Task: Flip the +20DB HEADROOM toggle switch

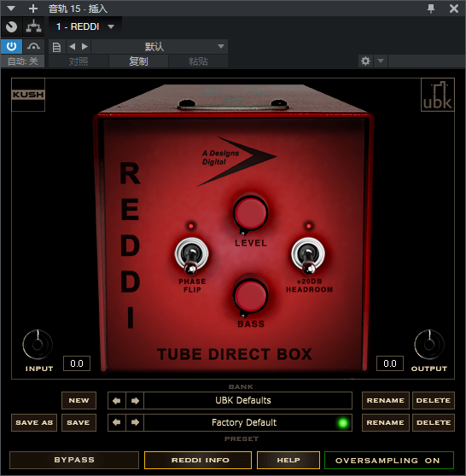Action: pos(308,256)
